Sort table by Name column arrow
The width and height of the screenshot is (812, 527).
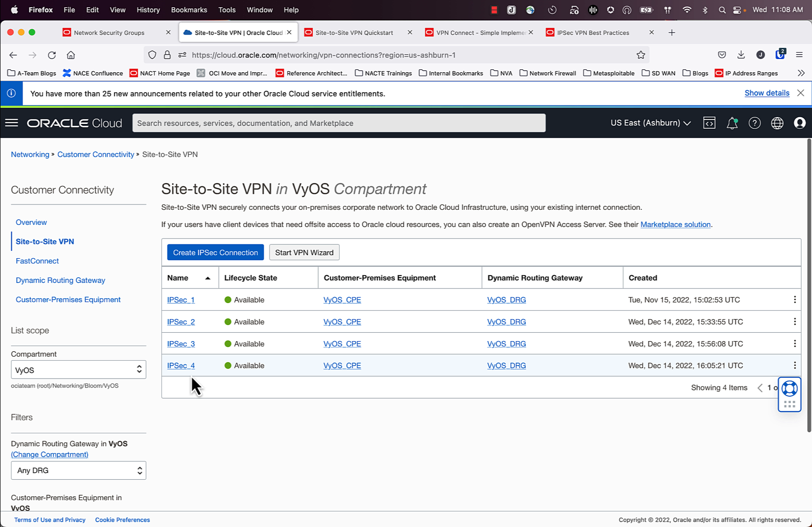click(208, 278)
